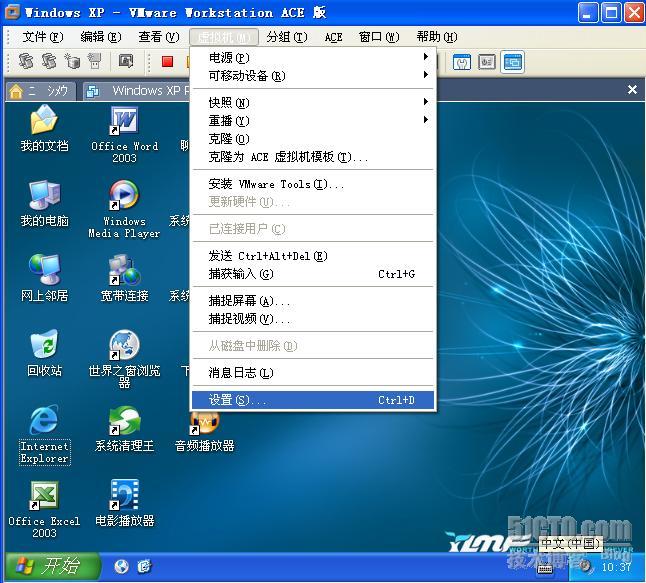Click the screen capture icon in the toolbar

point(126,61)
